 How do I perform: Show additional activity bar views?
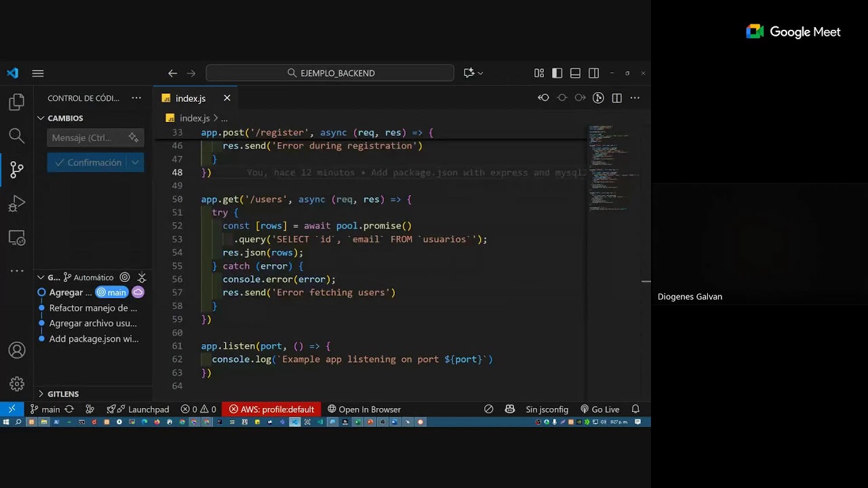[17, 271]
